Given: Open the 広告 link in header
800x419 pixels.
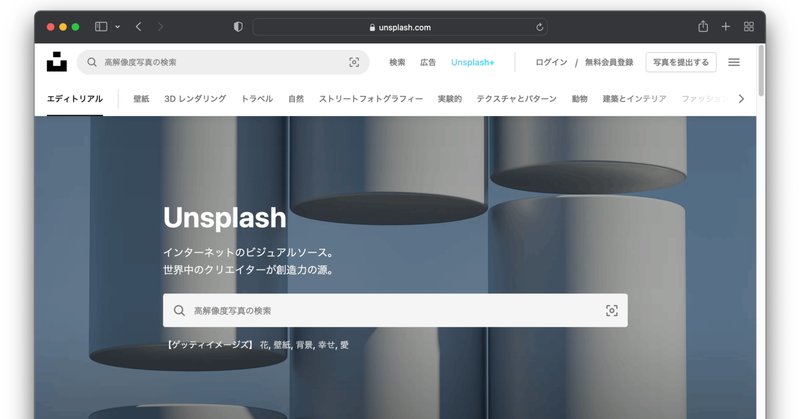Looking at the screenshot, I should coord(428,62).
